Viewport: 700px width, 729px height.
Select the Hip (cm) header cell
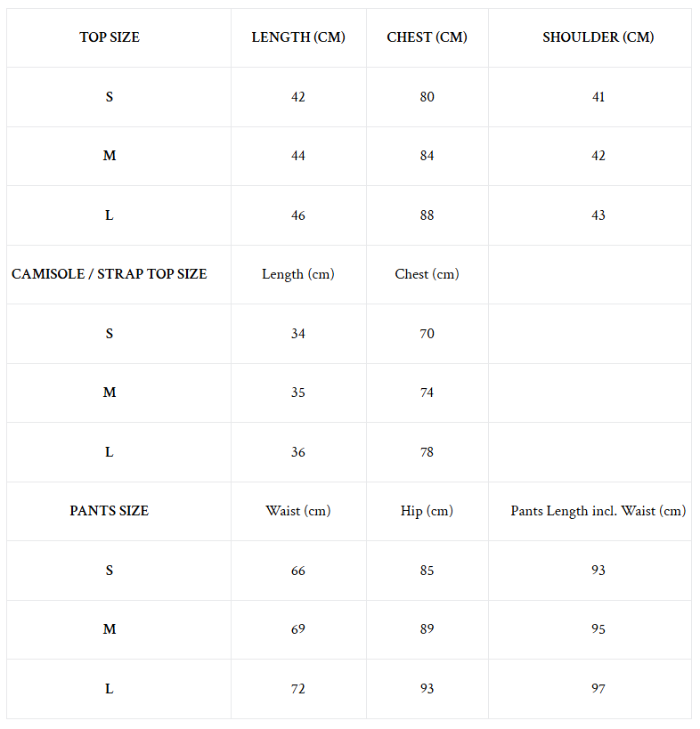click(x=427, y=511)
